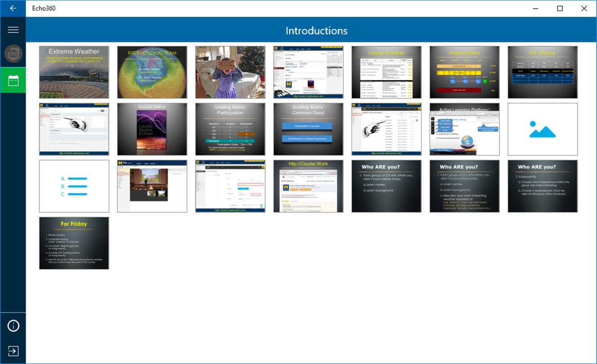
Task: Open the For Friday slide
Action: pos(74,243)
